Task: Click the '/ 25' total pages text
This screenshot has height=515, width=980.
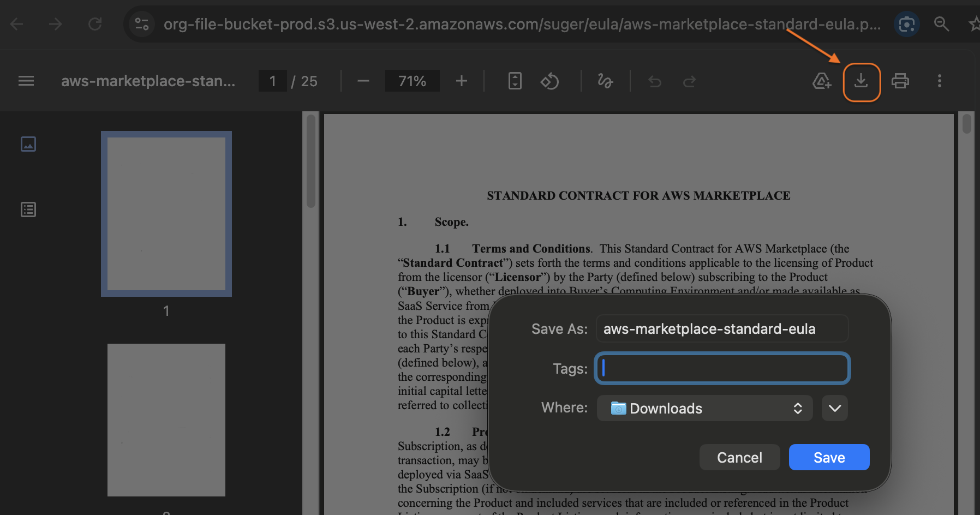Action: click(304, 81)
